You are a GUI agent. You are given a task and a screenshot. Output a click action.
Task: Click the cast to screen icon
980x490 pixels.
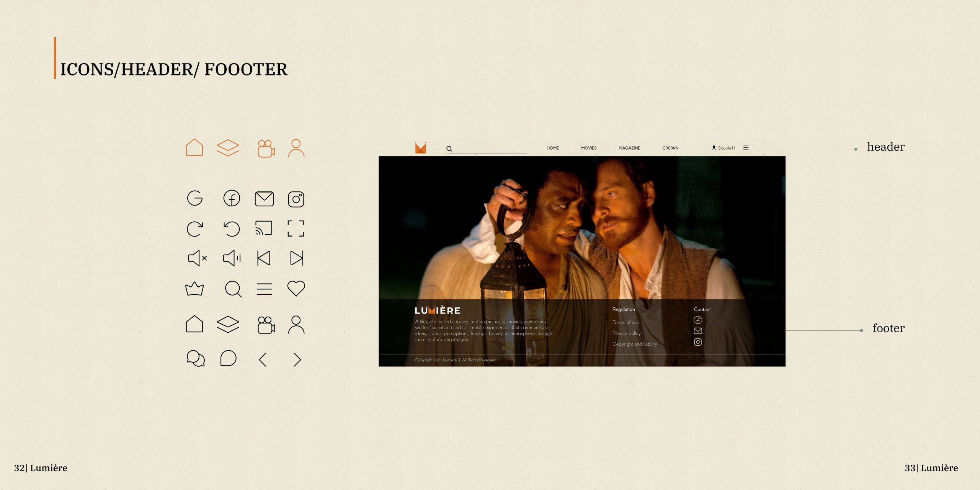[264, 228]
